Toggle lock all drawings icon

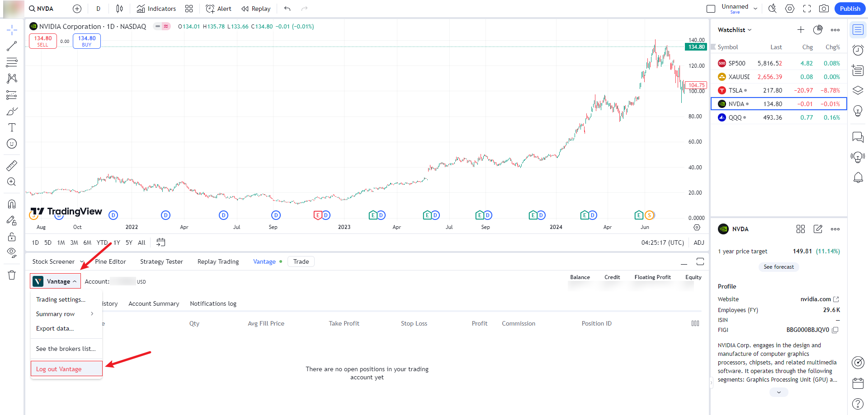12,237
